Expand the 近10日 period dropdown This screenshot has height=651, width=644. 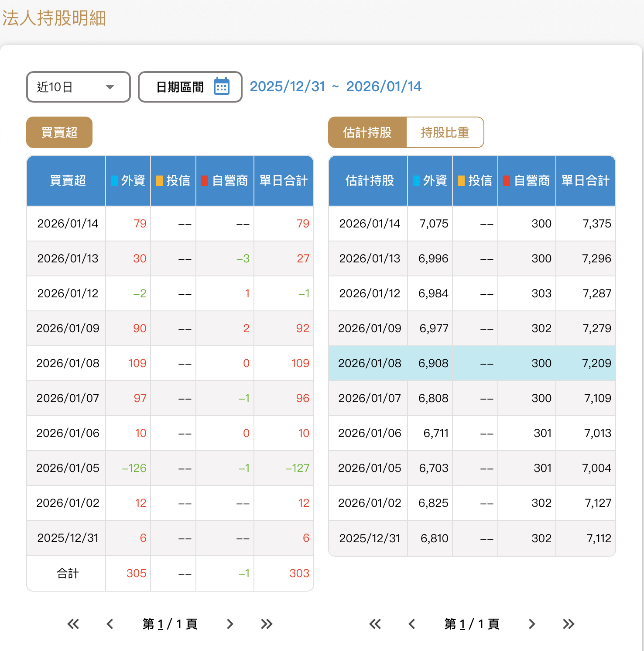pos(78,87)
